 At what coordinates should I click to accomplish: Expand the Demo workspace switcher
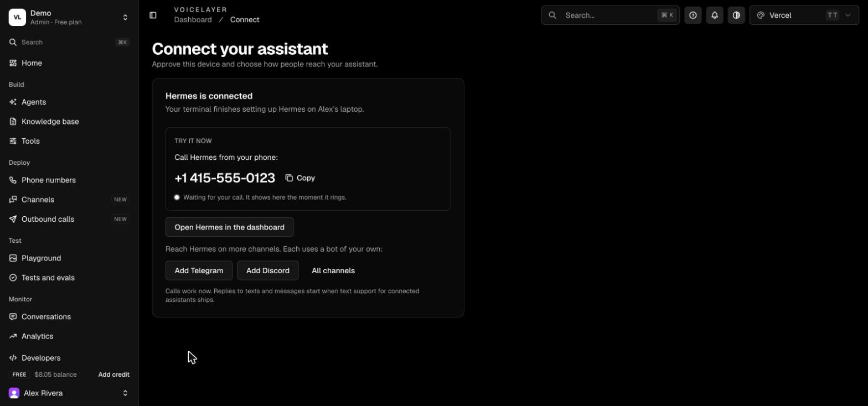pyautogui.click(x=69, y=17)
